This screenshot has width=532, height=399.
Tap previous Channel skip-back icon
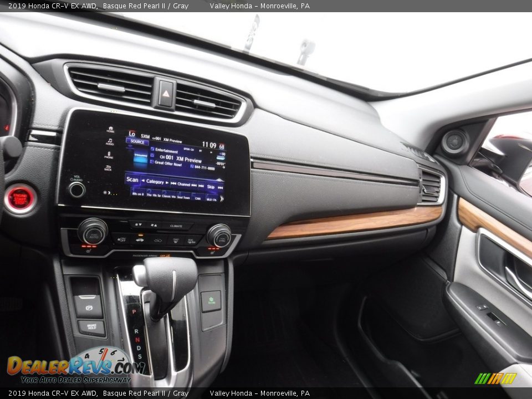click(x=173, y=183)
